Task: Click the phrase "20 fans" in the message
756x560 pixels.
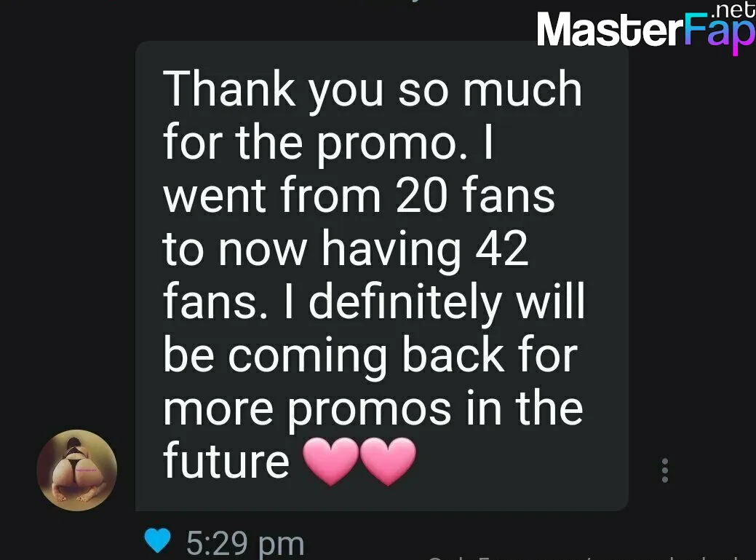Action: [475, 195]
